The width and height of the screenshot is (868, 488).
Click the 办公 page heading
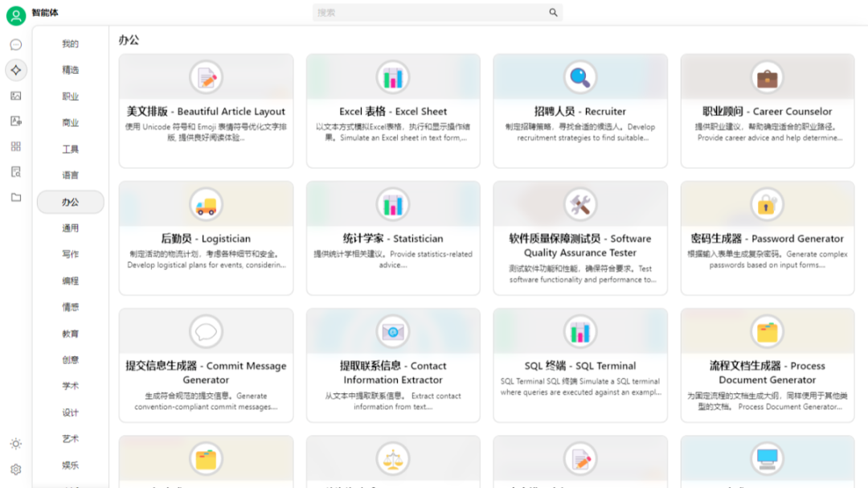coord(129,40)
